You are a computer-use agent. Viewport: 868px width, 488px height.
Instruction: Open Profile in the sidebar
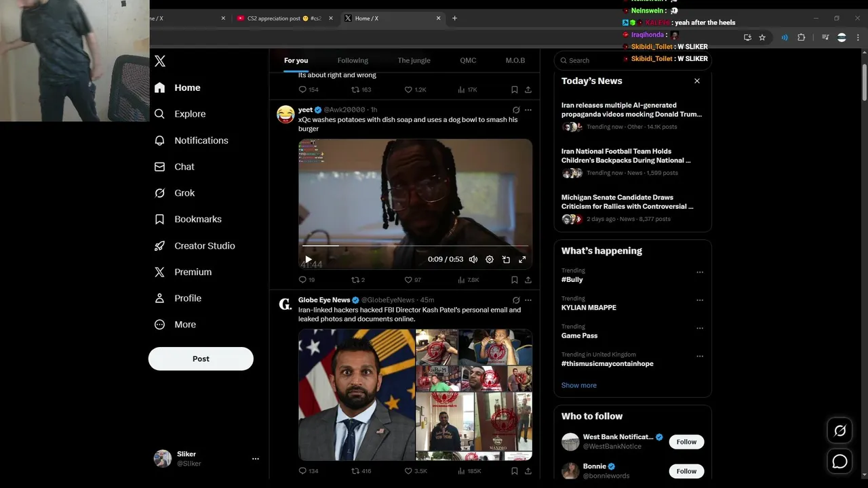click(x=178, y=298)
